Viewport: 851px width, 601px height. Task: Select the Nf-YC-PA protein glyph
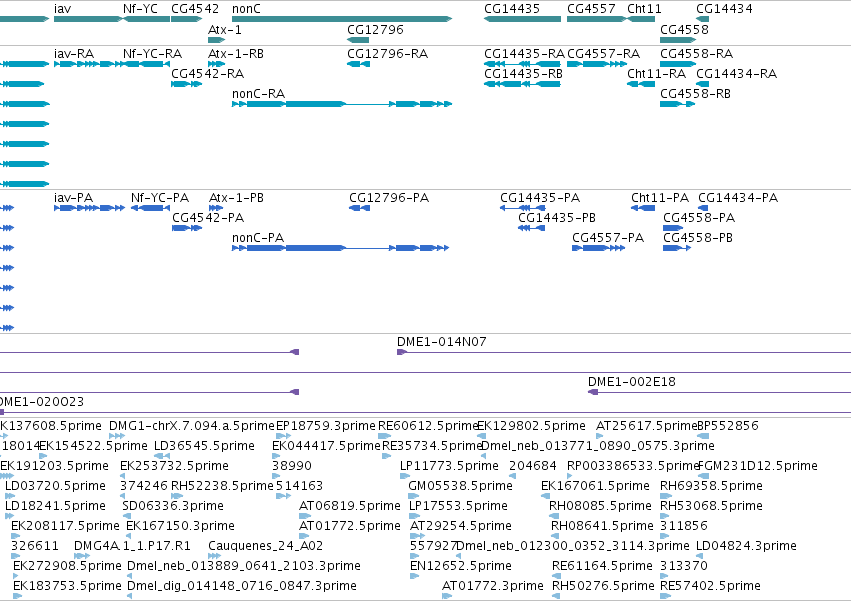coord(150,208)
